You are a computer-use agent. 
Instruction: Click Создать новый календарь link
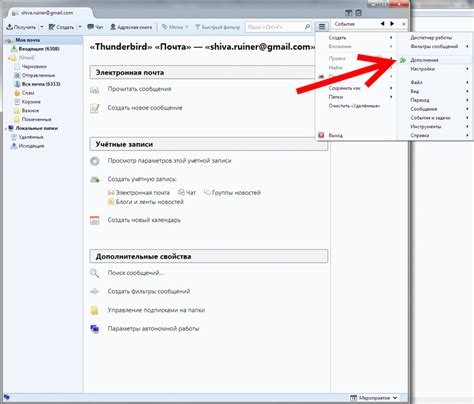pos(144,220)
